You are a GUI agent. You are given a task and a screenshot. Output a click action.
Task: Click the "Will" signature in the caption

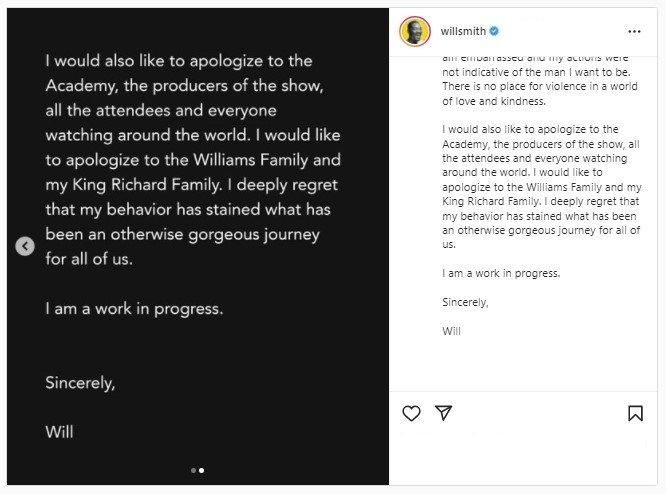tap(451, 330)
